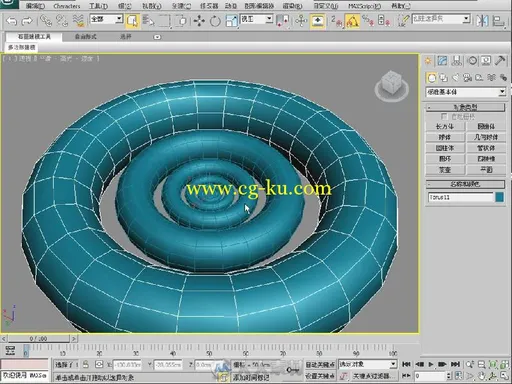Screen dimensions: 512x384
Task: Toggle the Percent Snap button
Action: click(x=368, y=21)
